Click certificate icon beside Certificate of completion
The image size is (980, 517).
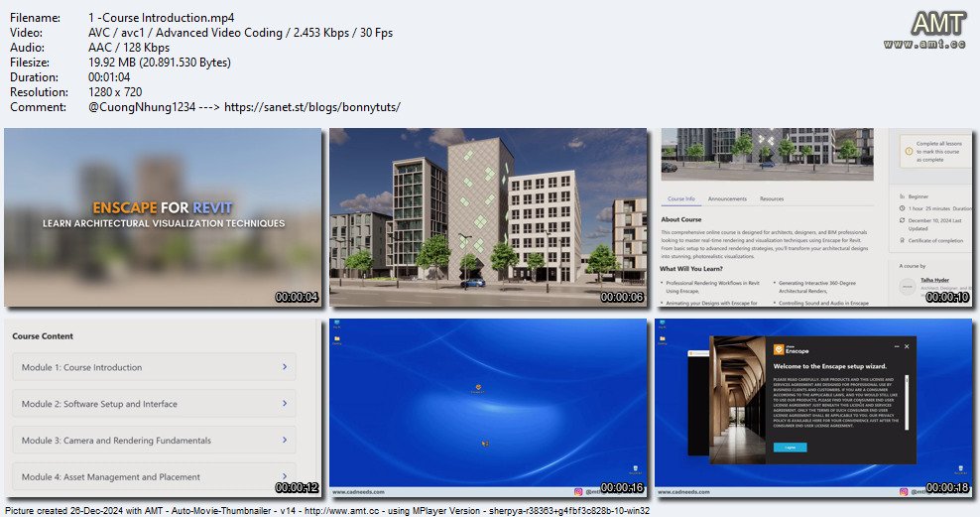(x=902, y=240)
